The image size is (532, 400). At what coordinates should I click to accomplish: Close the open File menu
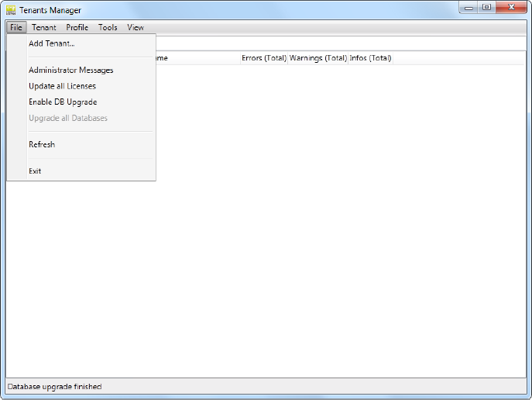point(16,27)
